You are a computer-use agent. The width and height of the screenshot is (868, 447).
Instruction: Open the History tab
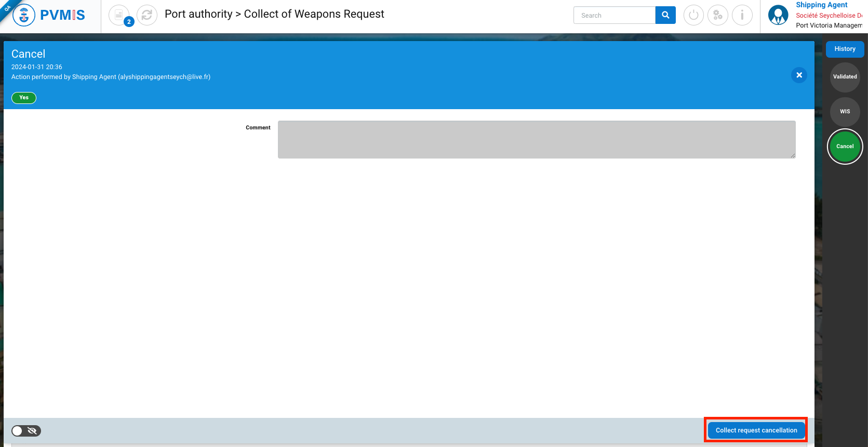845,49
